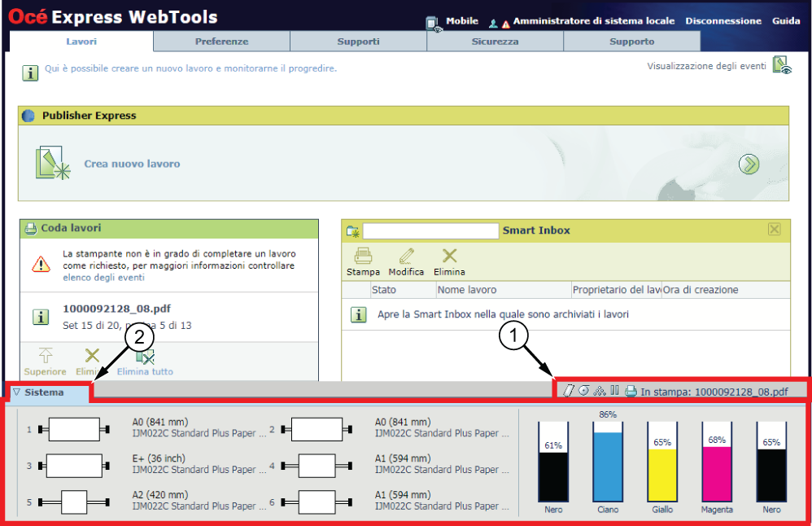This screenshot has width=812, height=526.
Task: Click the first Nero ink level at 61%
Action: (x=553, y=462)
